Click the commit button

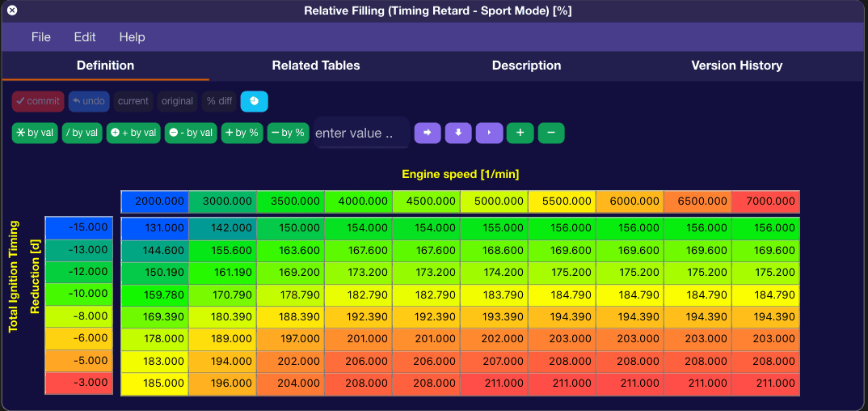click(38, 101)
